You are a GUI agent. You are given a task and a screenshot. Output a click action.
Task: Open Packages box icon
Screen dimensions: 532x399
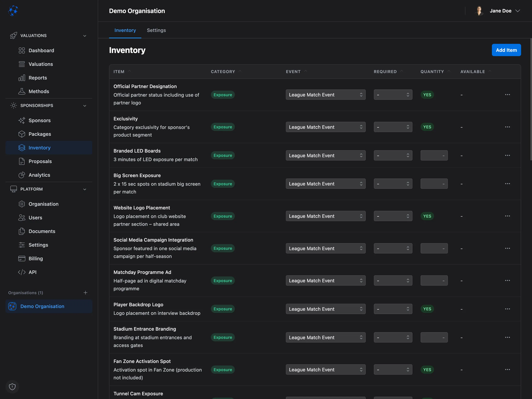click(22, 134)
